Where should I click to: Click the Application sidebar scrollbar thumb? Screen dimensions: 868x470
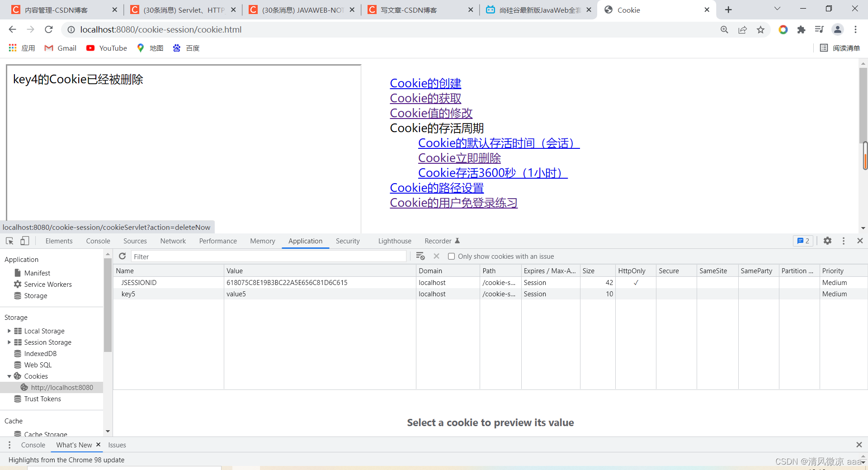pos(108,304)
